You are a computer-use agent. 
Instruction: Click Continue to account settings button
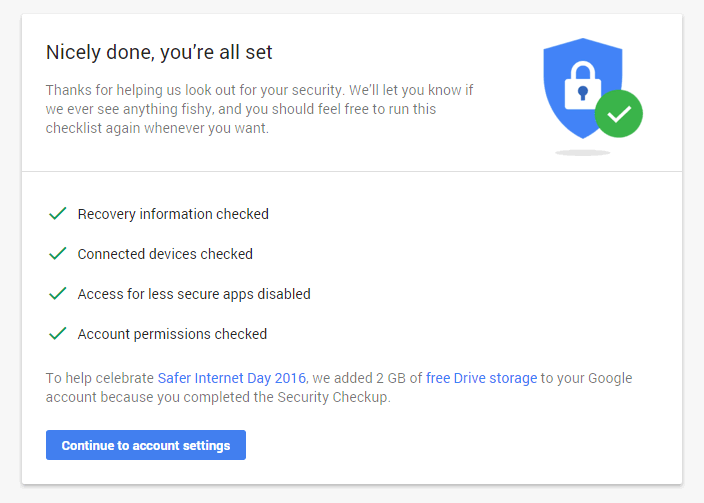(x=146, y=445)
